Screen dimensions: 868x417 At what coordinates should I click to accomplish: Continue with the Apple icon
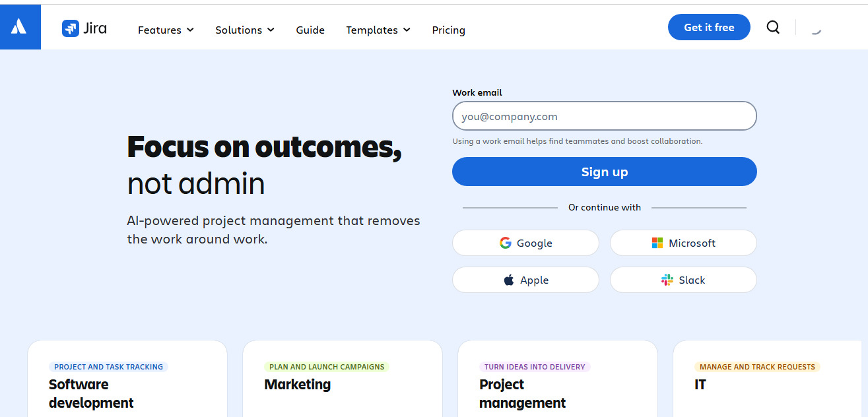click(508, 280)
